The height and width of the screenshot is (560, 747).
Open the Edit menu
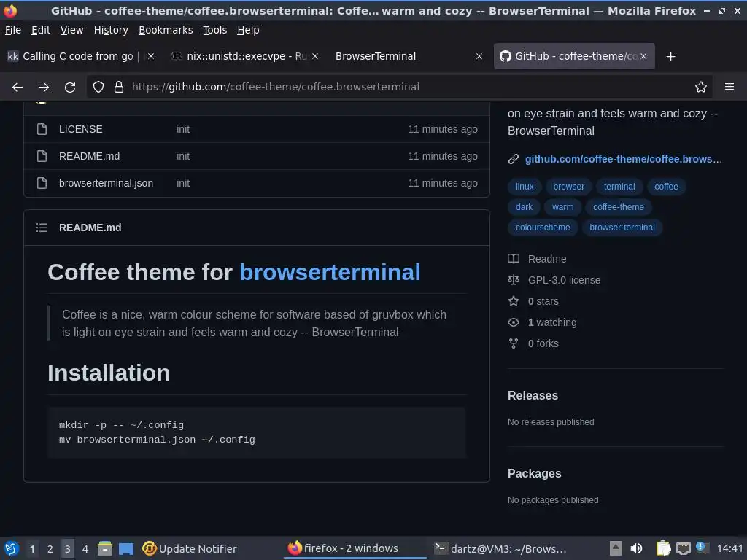41,30
